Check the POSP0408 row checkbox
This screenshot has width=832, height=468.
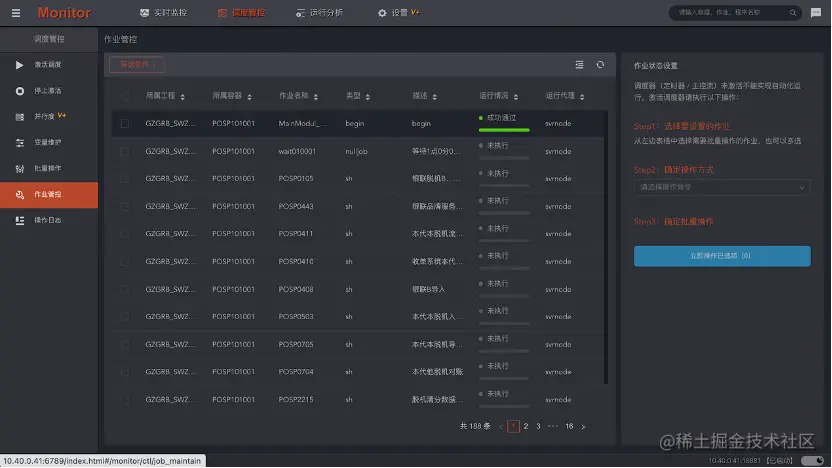pos(125,289)
